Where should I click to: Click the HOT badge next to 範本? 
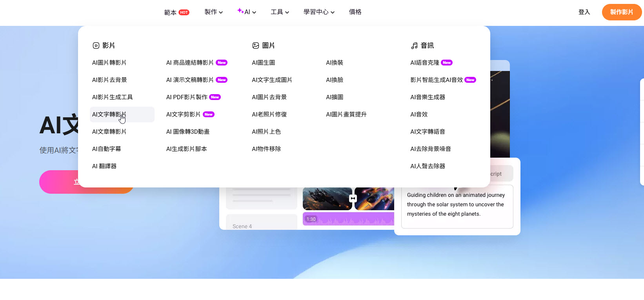184,13
